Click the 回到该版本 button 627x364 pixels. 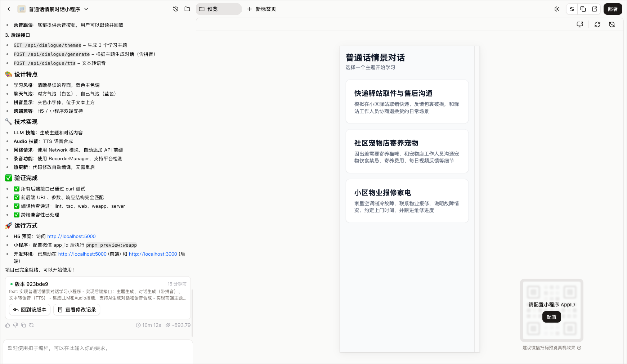(x=30, y=310)
